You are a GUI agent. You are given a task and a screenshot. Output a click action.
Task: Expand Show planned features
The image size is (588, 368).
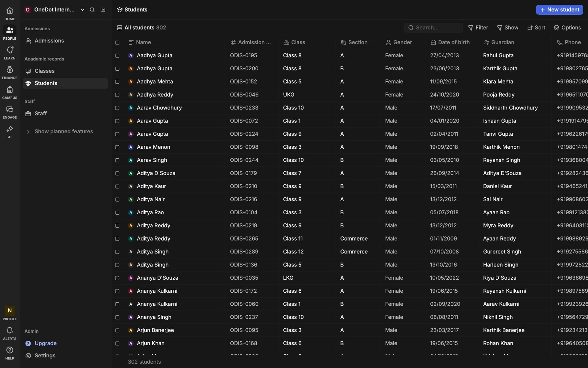click(64, 132)
